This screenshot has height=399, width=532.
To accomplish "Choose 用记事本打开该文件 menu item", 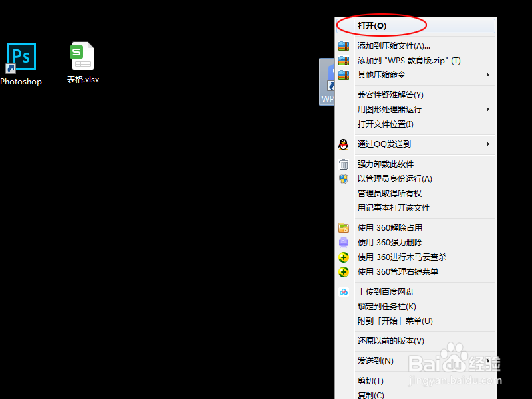I will [416, 208].
